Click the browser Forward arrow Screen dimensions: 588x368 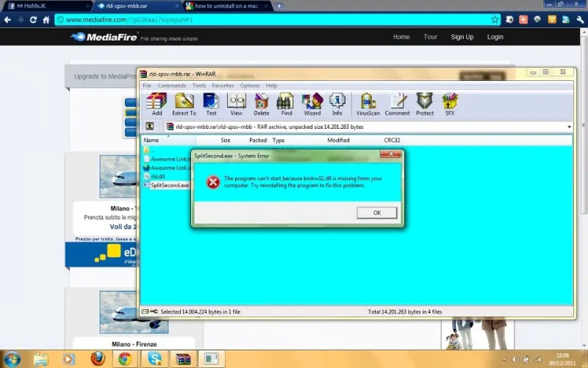pyautogui.click(x=21, y=20)
